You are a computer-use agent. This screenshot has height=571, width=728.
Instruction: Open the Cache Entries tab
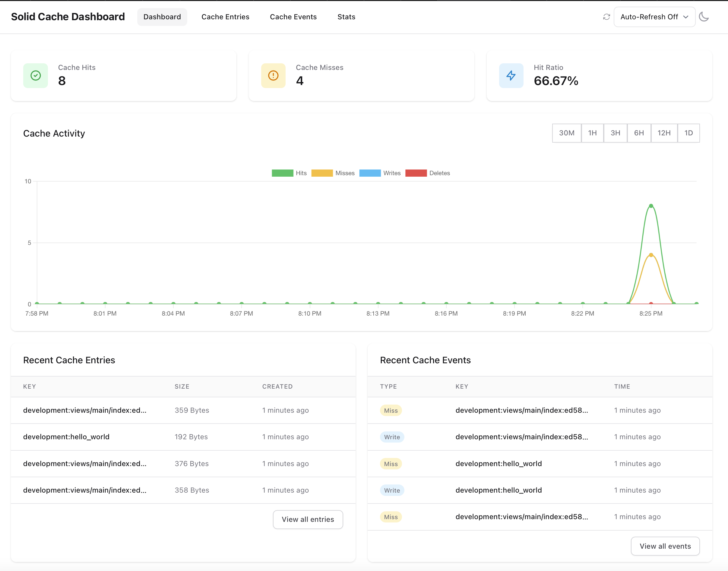(225, 17)
